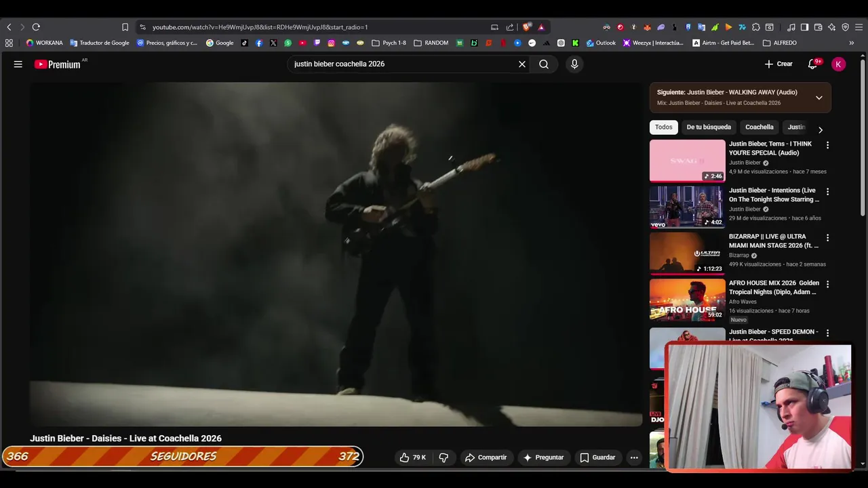This screenshot has height=488, width=868.
Task: Open YouTube notifications bell
Action: tap(812, 64)
